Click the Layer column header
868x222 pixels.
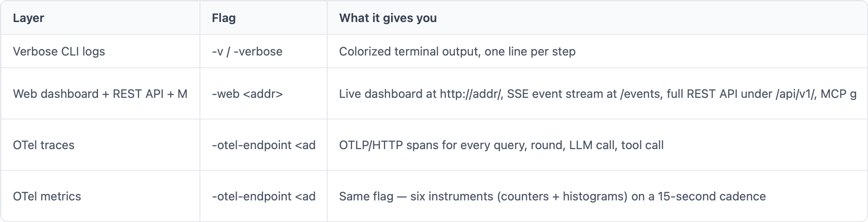[x=28, y=18]
